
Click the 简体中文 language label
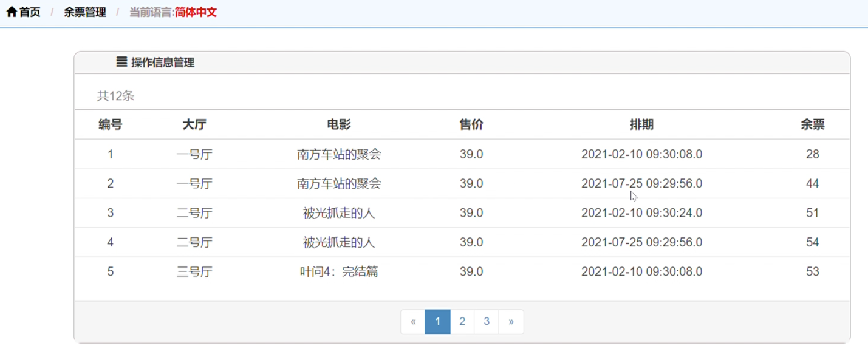pos(196,12)
